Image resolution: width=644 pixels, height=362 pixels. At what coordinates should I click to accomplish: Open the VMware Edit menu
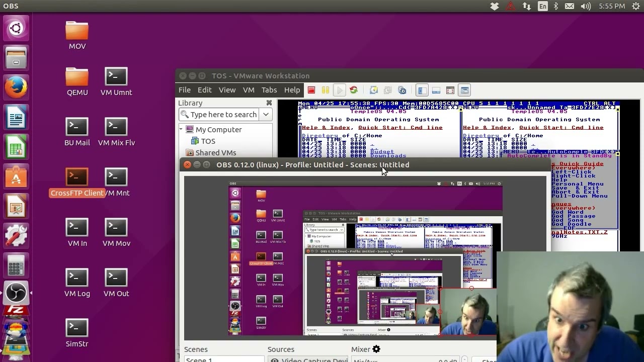click(204, 89)
